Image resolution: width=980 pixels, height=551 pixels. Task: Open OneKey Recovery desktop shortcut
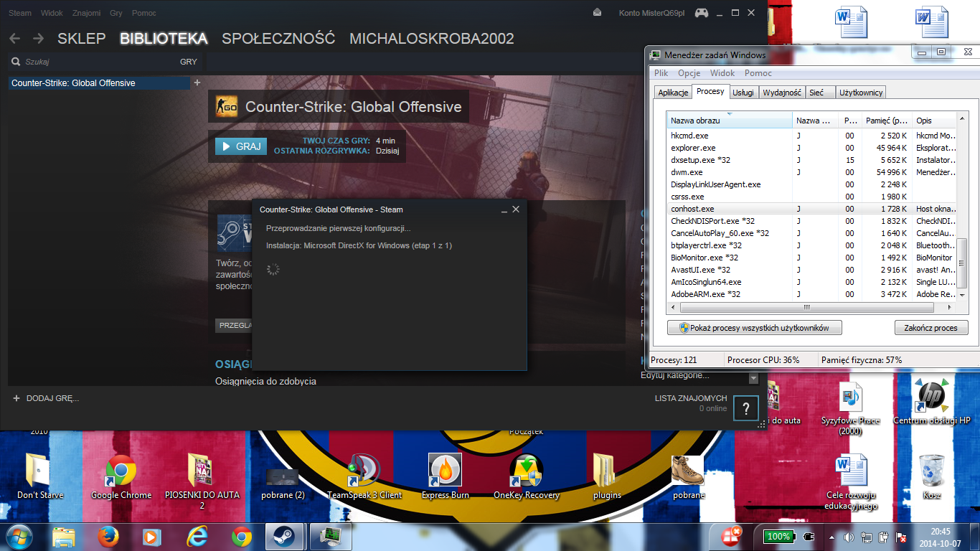pyautogui.click(x=527, y=476)
